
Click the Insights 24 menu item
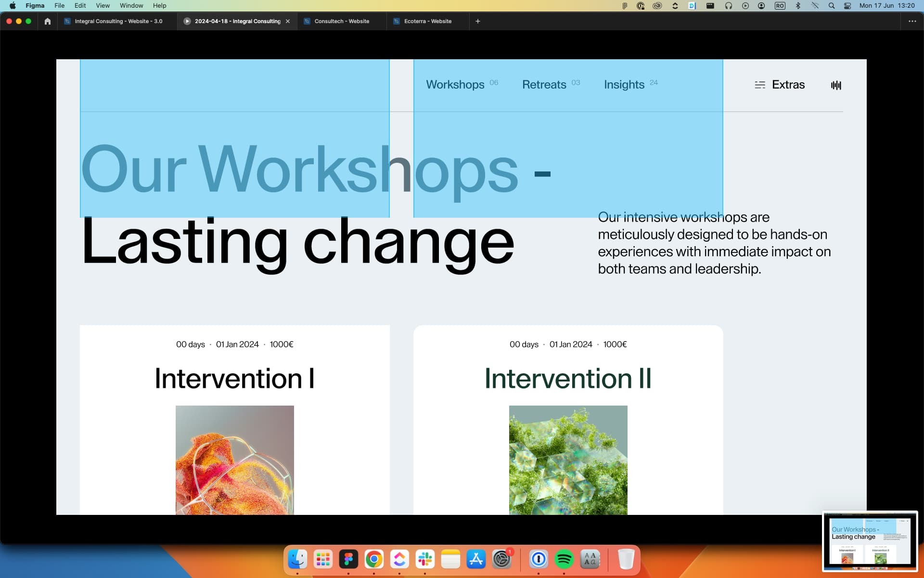[x=629, y=85]
